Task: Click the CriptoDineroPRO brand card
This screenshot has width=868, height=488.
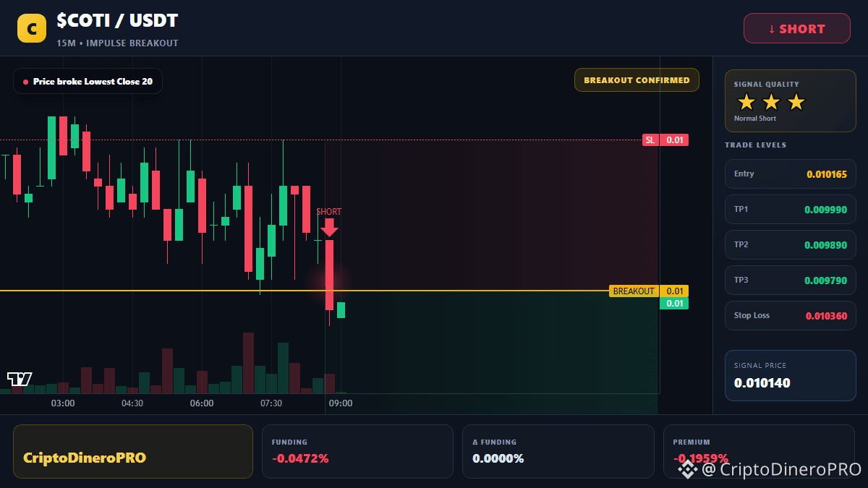Action: coord(133,451)
